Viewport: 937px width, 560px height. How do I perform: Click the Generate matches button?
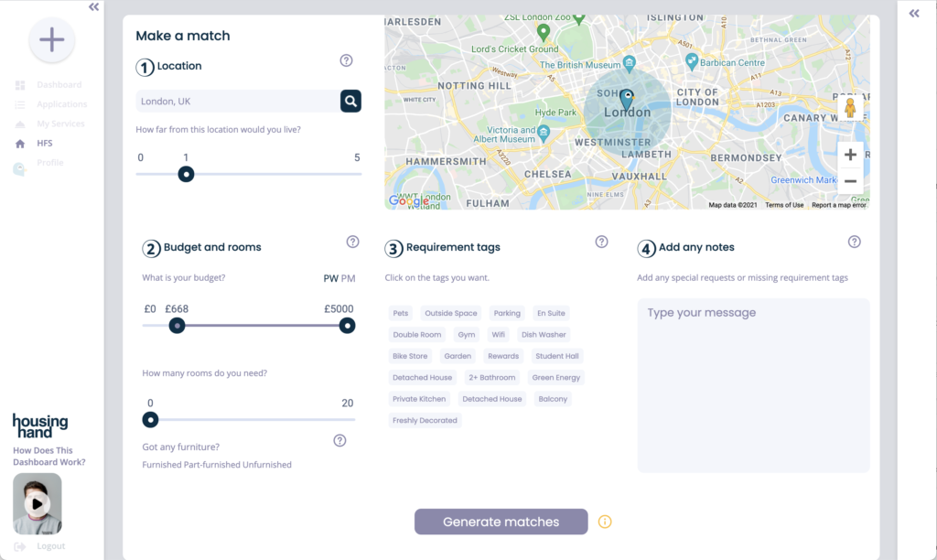click(x=501, y=522)
